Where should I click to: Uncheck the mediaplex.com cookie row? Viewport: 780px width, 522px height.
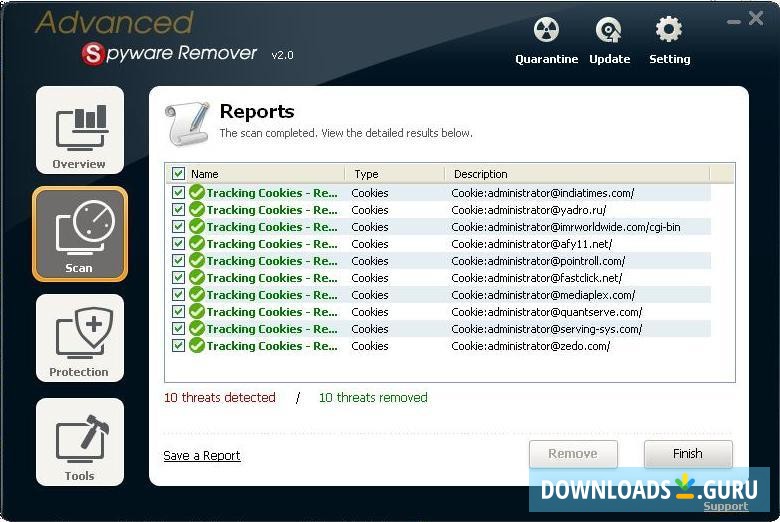click(x=178, y=295)
